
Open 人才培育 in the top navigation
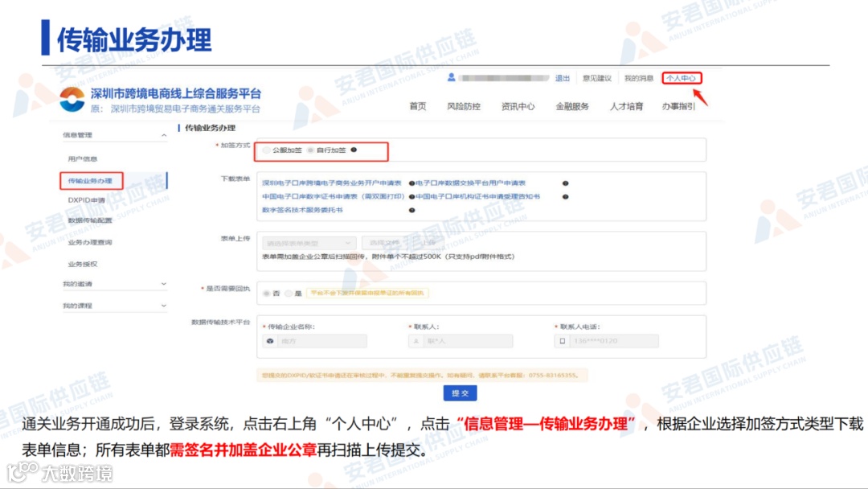(626, 106)
